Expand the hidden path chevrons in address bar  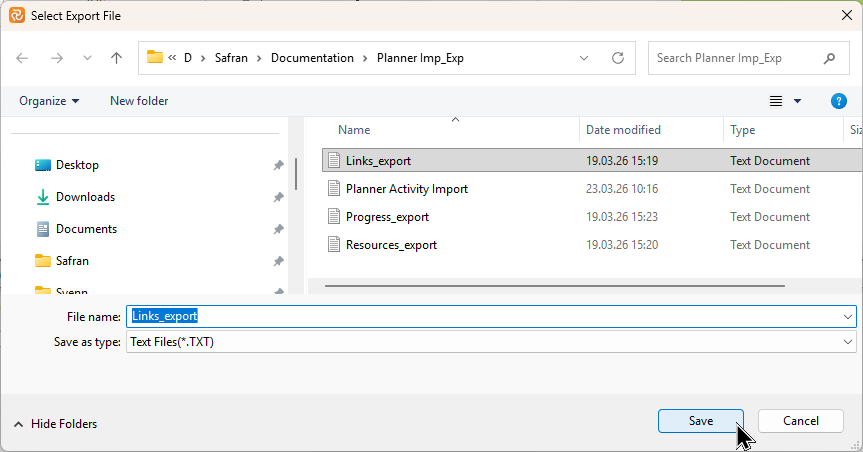(172, 58)
